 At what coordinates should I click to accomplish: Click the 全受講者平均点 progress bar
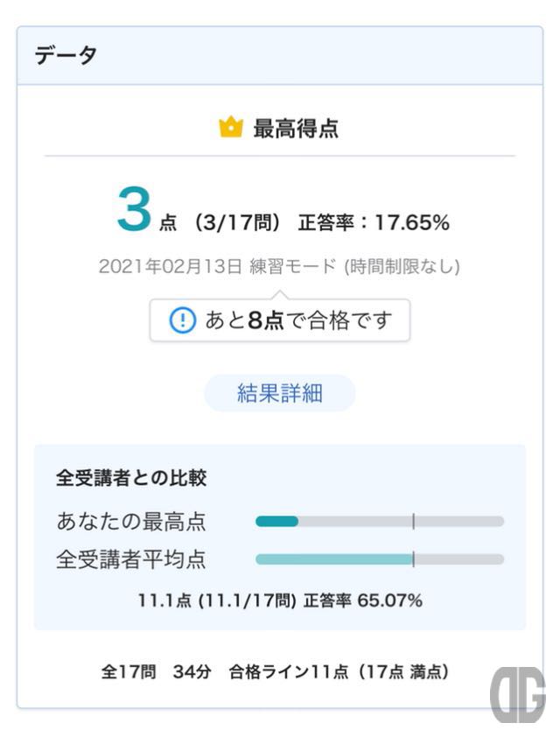click(380, 559)
